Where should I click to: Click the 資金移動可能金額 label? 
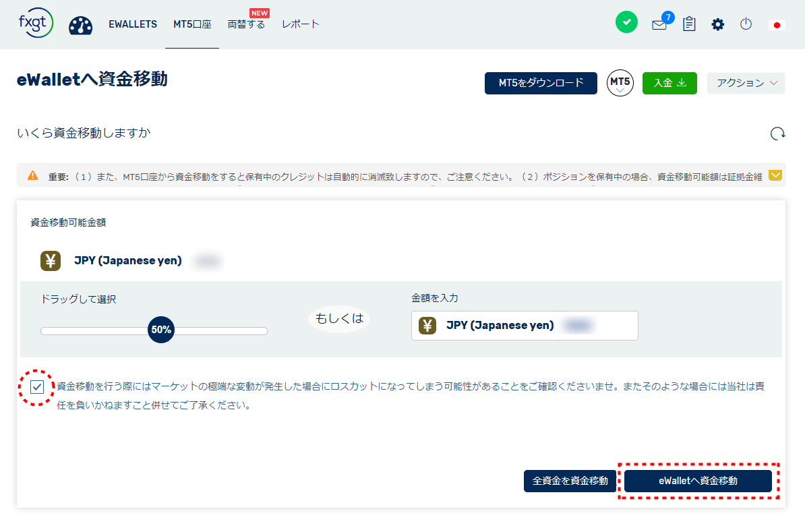(68, 223)
